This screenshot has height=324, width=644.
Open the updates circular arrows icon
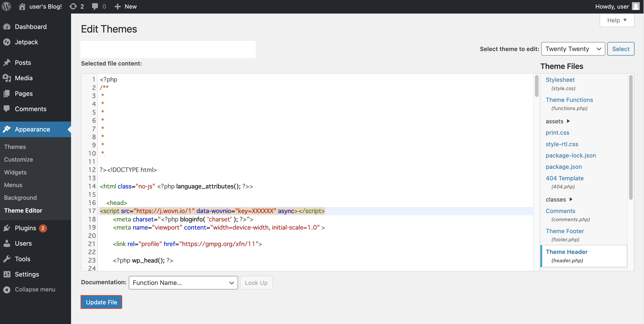click(73, 7)
